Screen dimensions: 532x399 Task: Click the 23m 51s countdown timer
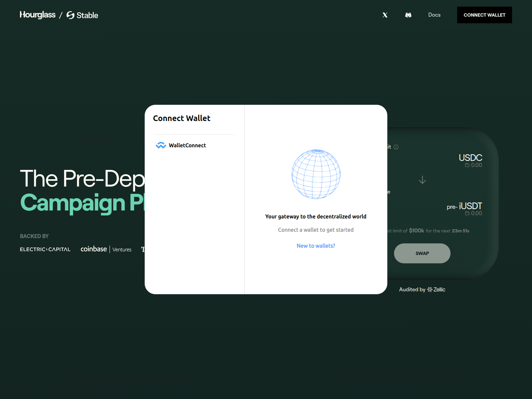click(x=461, y=231)
